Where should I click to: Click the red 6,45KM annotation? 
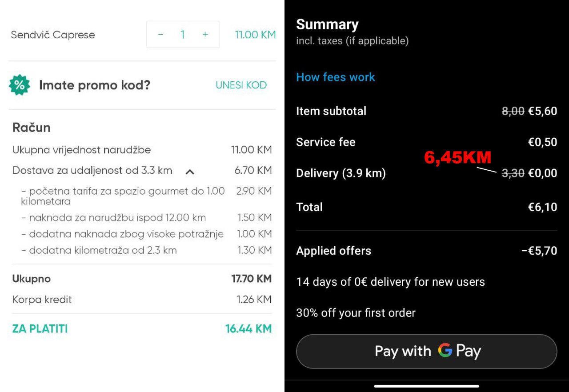457,157
